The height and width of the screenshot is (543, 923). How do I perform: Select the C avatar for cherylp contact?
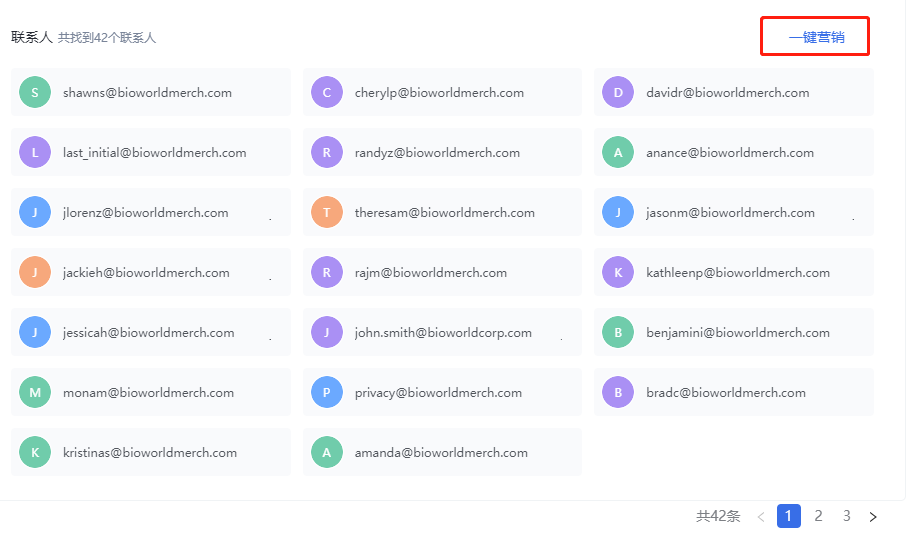327,92
